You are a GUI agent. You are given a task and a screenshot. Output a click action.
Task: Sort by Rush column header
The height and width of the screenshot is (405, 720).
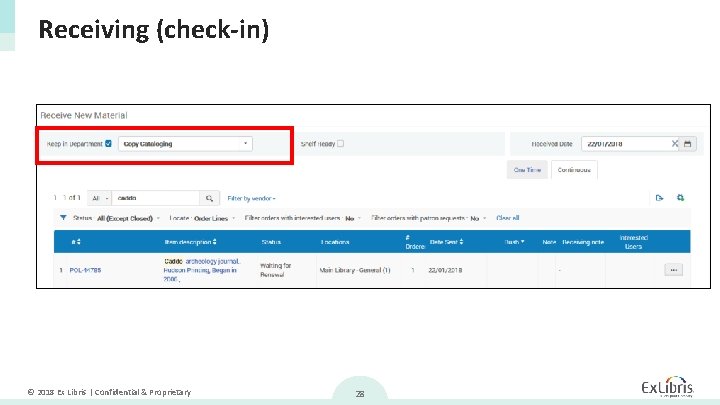tap(514, 242)
